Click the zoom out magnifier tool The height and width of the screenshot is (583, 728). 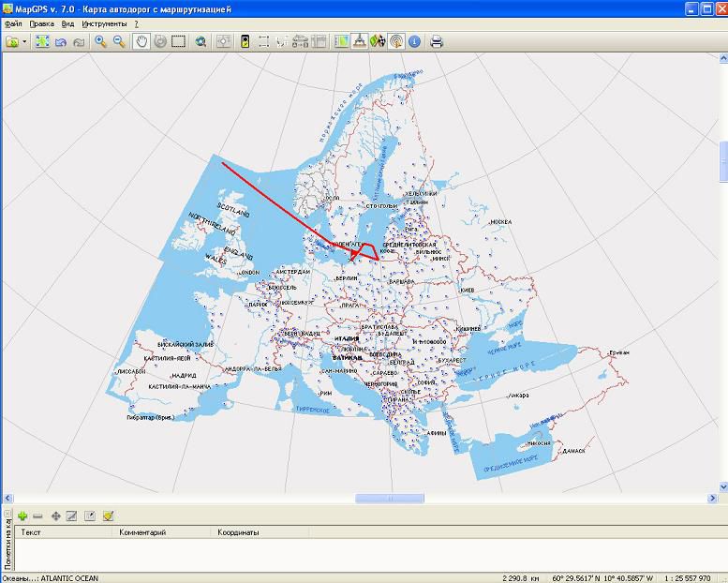click(x=119, y=41)
